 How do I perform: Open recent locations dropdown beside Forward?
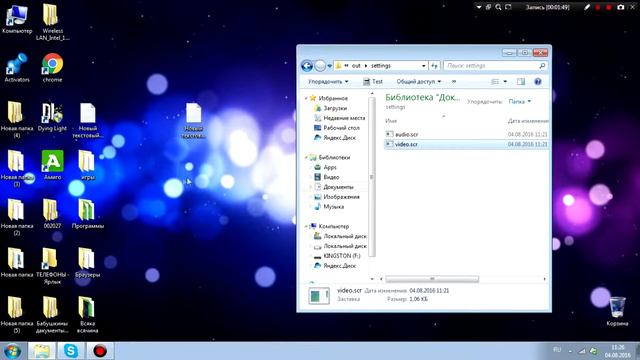[x=329, y=65]
